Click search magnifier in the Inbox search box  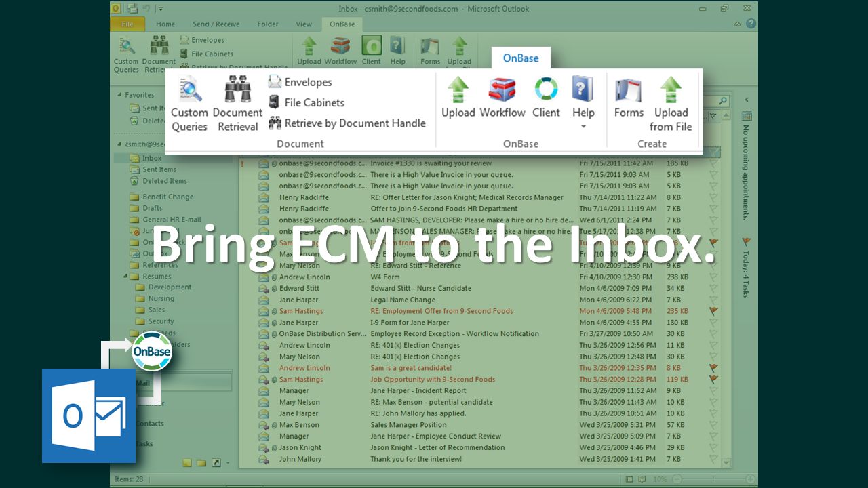click(723, 102)
